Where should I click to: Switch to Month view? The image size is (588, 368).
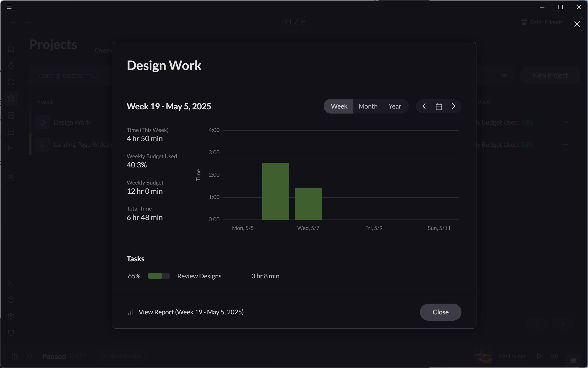pyautogui.click(x=367, y=106)
